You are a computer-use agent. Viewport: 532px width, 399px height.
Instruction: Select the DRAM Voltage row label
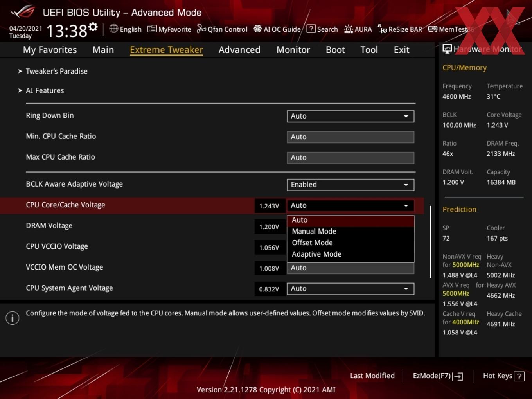coord(49,226)
